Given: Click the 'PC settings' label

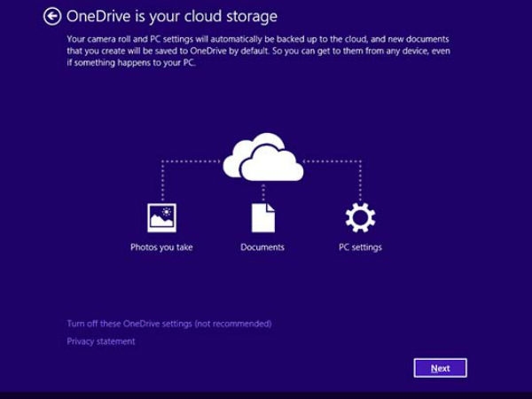Looking at the screenshot, I should tap(360, 247).
